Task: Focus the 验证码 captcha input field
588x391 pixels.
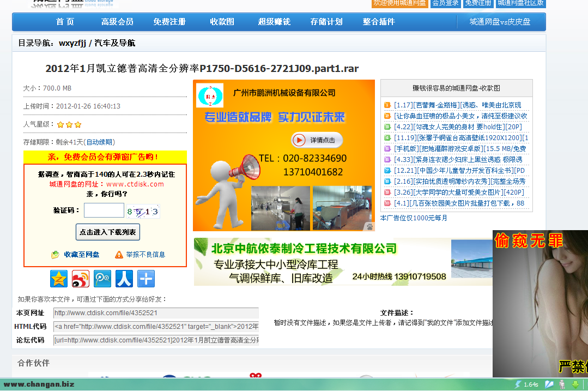Action: pos(104,210)
